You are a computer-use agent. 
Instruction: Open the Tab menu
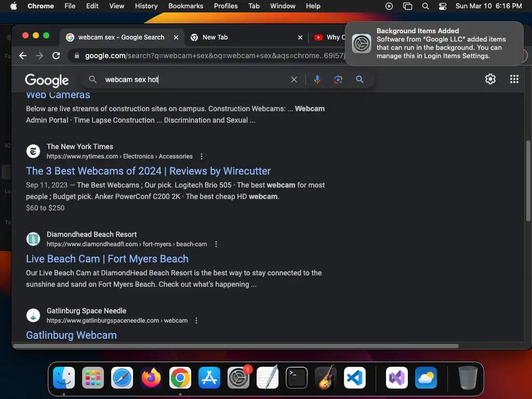(x=254, y=6)
